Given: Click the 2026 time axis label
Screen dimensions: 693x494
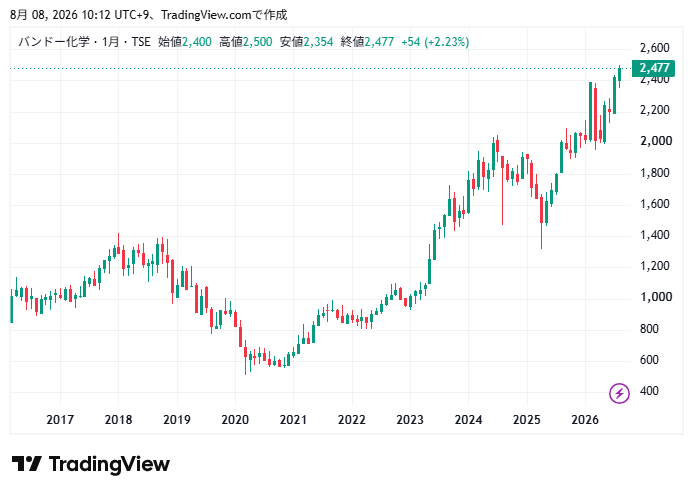Looking at the screenshot, I should pos(585,420).
